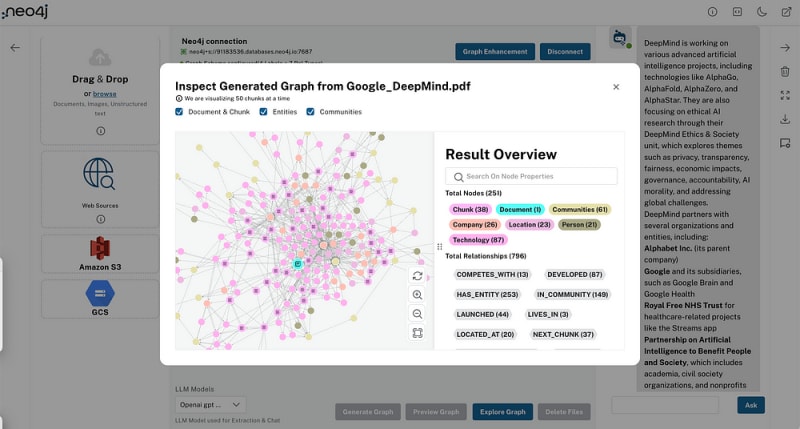Toggle the Entities checkbox
Screen dimensions: 800x429
pyautogui.click(x=264, y=112)
